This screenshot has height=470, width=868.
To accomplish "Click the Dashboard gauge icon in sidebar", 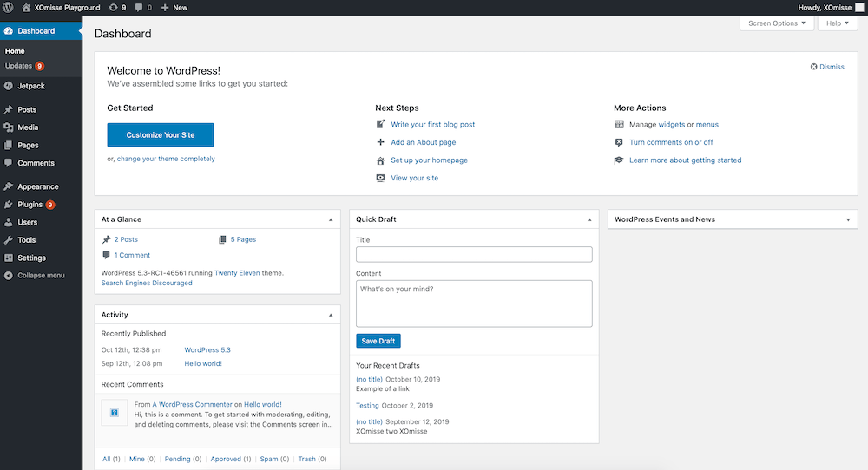I will (x=9, y=31).
